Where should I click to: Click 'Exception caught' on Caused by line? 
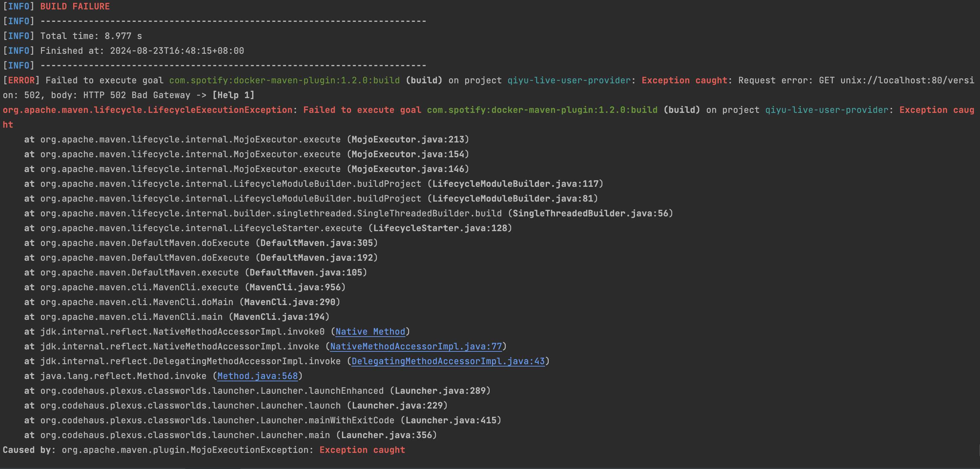[x=362, y=450]
